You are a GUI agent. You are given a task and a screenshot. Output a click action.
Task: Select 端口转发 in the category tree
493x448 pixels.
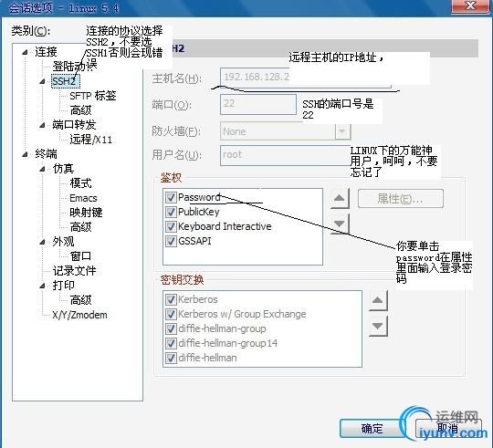(x=74, y=125)
